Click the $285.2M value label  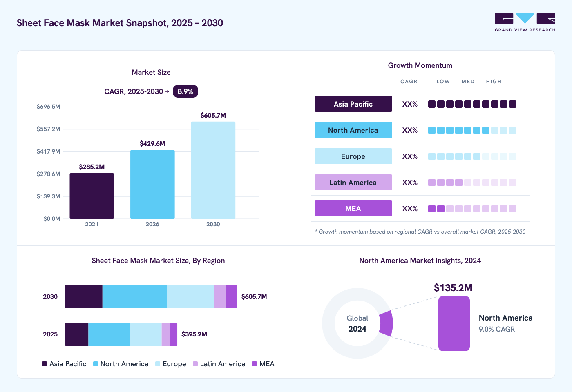point(92,167)
